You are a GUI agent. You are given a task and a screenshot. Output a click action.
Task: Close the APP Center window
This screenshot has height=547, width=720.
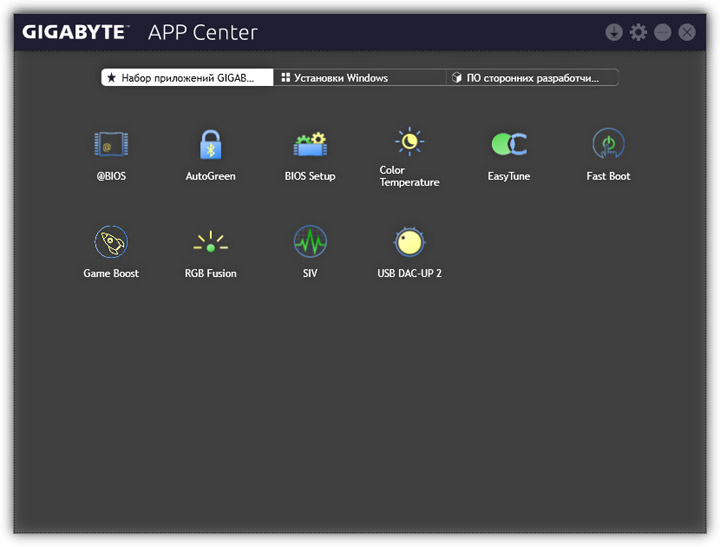(x=686, y=33)
